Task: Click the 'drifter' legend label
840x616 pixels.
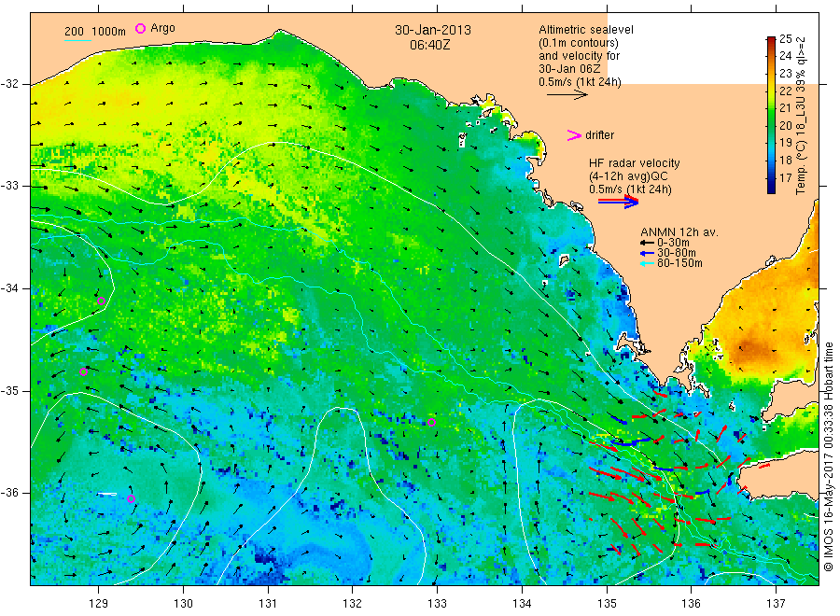Action: tap(599, 135)
